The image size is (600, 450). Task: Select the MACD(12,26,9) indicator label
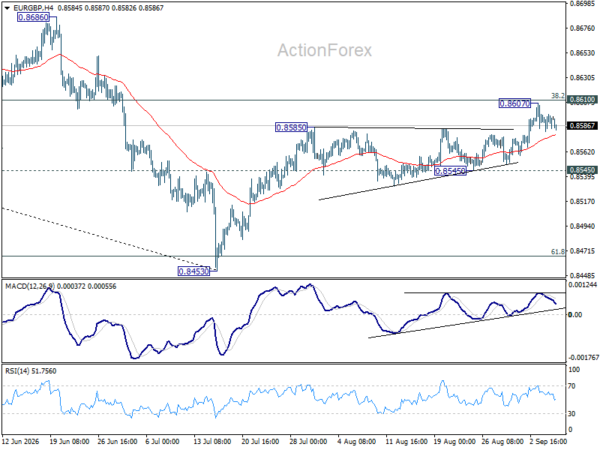[30, 286]
